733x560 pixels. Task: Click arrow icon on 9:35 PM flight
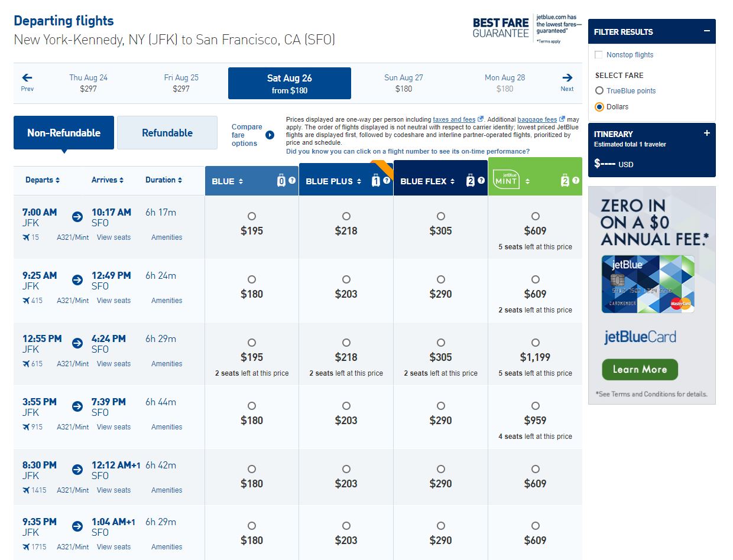(77, 526)
